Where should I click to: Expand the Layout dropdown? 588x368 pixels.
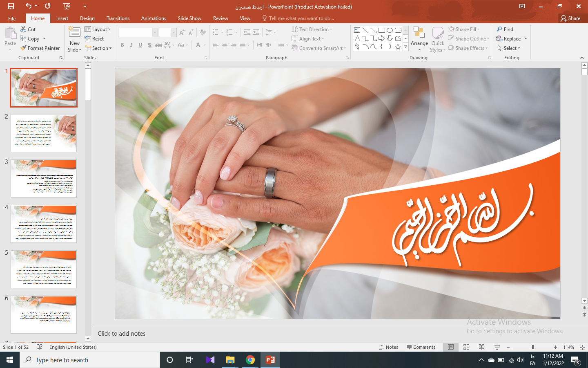[x=98, y=29]
